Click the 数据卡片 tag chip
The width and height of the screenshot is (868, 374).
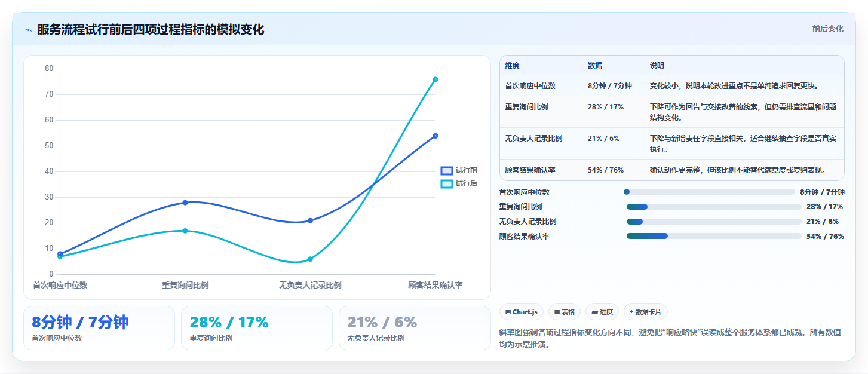pyautogui.click(x=646, y=312)
